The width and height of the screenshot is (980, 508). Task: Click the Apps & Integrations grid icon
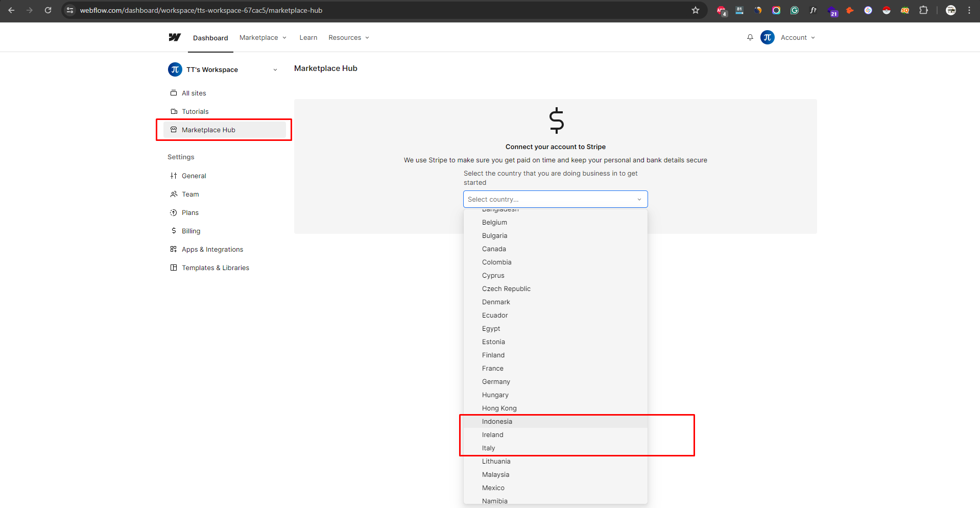pos(174,249)
